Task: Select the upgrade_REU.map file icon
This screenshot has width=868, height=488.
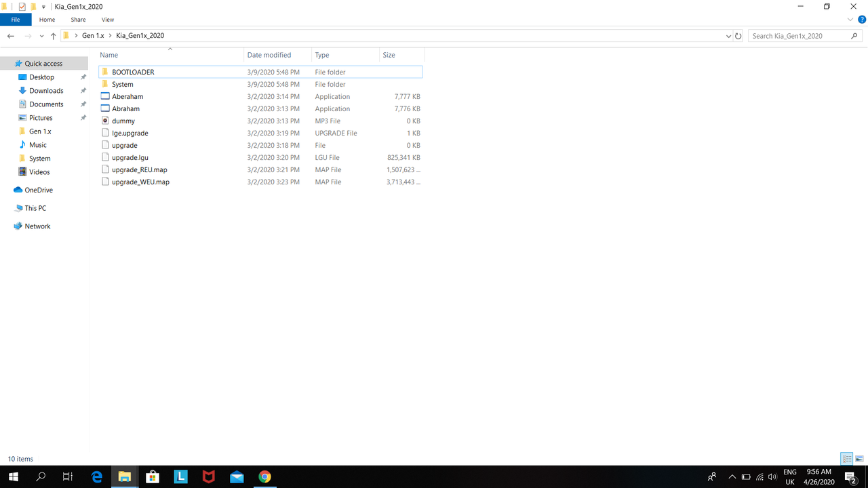Action: (x=105, y=169)
